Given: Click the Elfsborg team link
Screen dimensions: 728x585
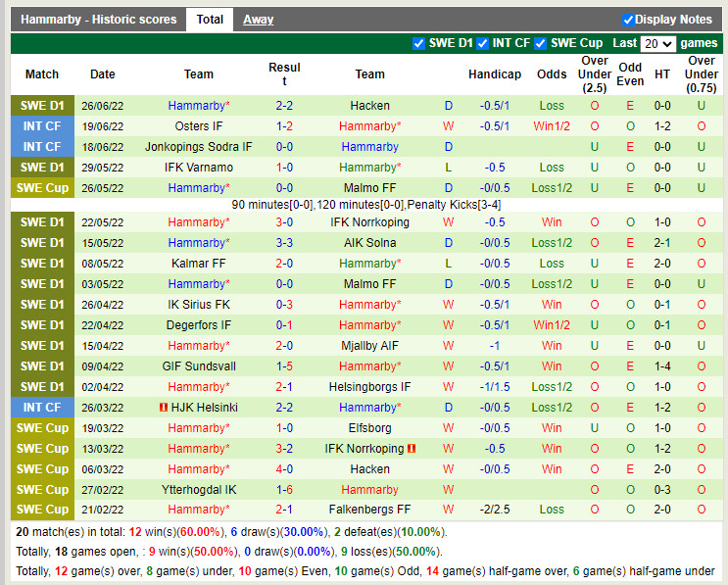Looking at the screenshot, I should [369, 428].
